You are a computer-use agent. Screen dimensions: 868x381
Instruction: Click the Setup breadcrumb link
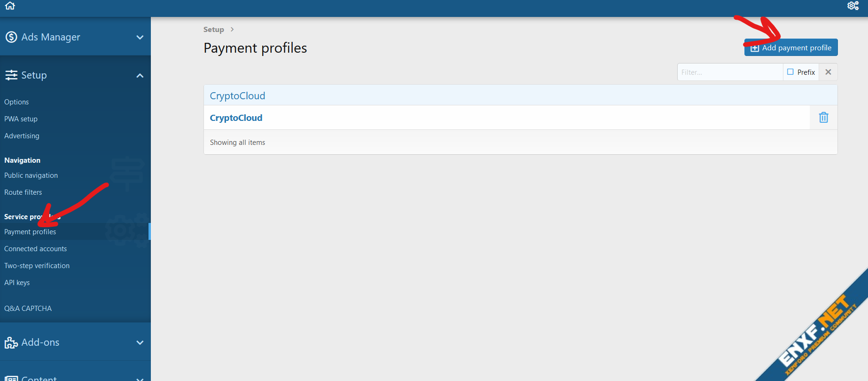(214, 30)
